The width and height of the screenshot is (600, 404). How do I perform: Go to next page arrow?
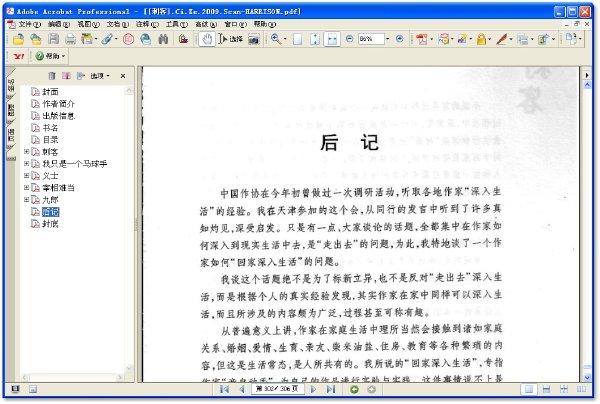point(313,389)
